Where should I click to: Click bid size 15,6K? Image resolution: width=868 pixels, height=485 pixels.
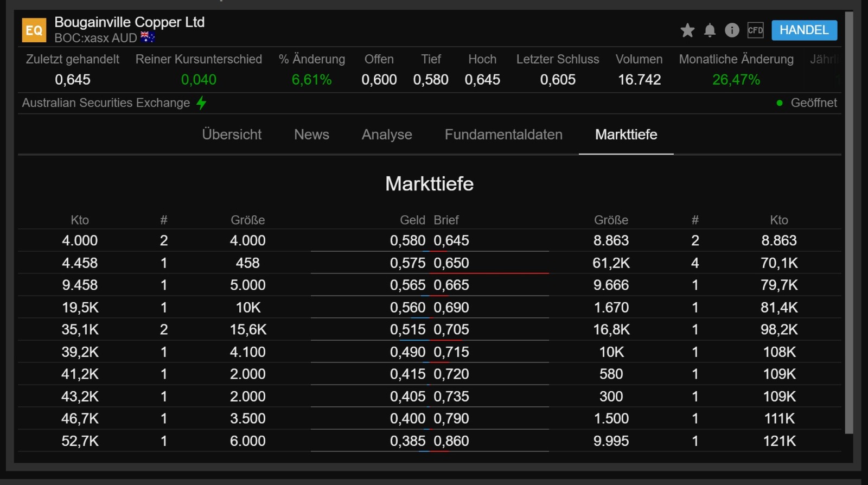(x=248, y=330)
